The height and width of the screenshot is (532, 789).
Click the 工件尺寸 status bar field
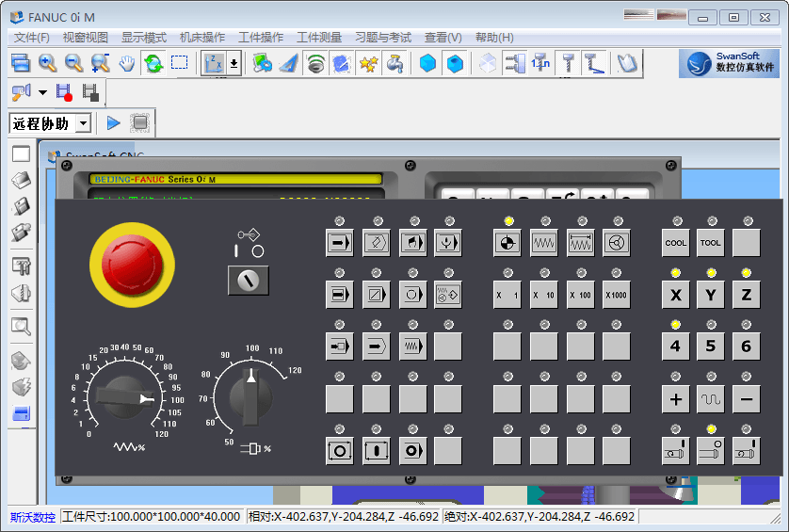coord(152,517)
